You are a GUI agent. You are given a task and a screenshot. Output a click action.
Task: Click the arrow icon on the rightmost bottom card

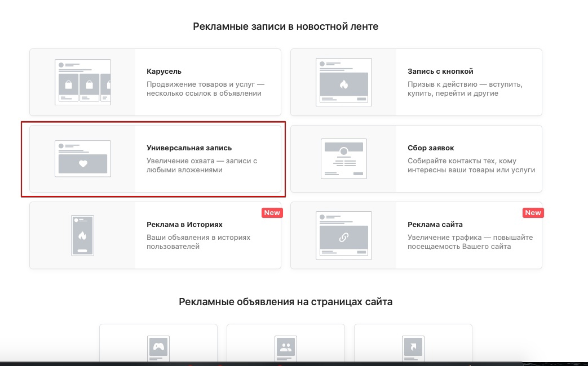413,347
